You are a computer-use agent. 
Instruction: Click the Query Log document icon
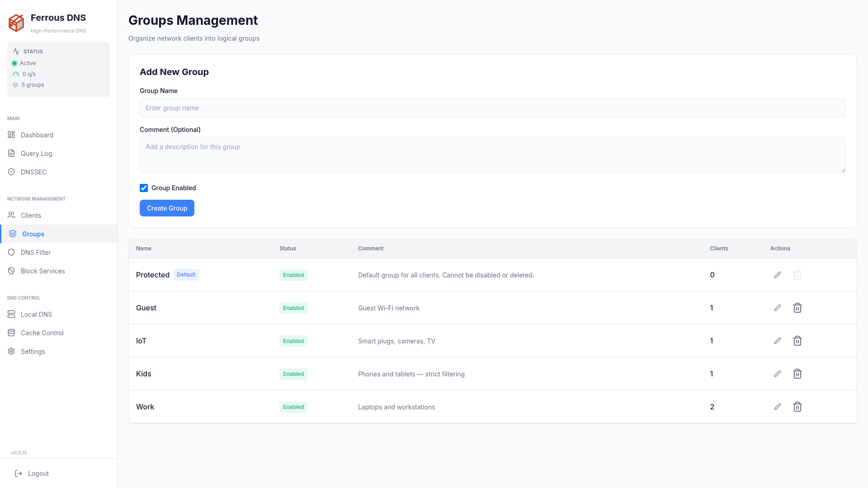11,153
